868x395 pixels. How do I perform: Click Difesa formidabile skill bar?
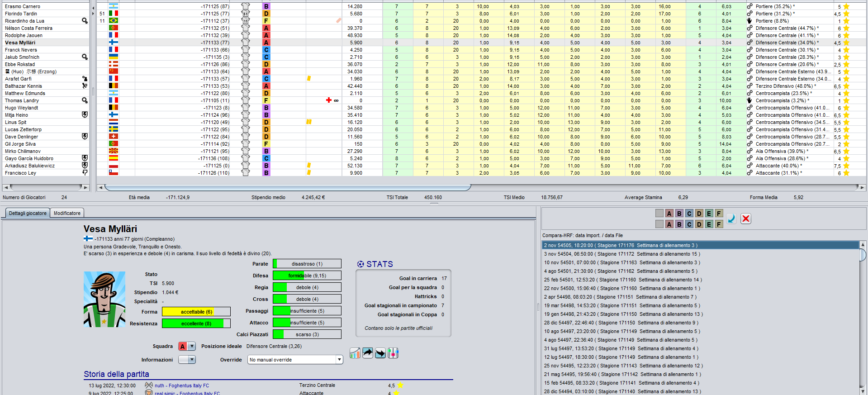(x=307, y=276)
